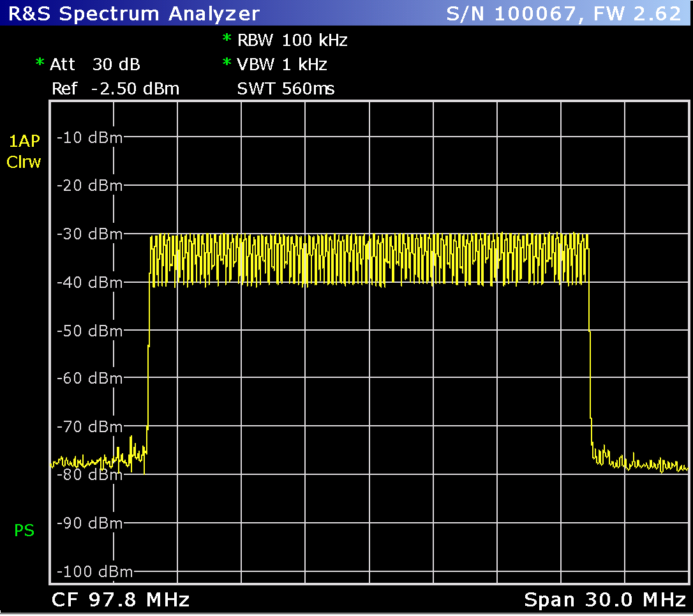Click the -10 dBm axis label

tap(90, 137)
